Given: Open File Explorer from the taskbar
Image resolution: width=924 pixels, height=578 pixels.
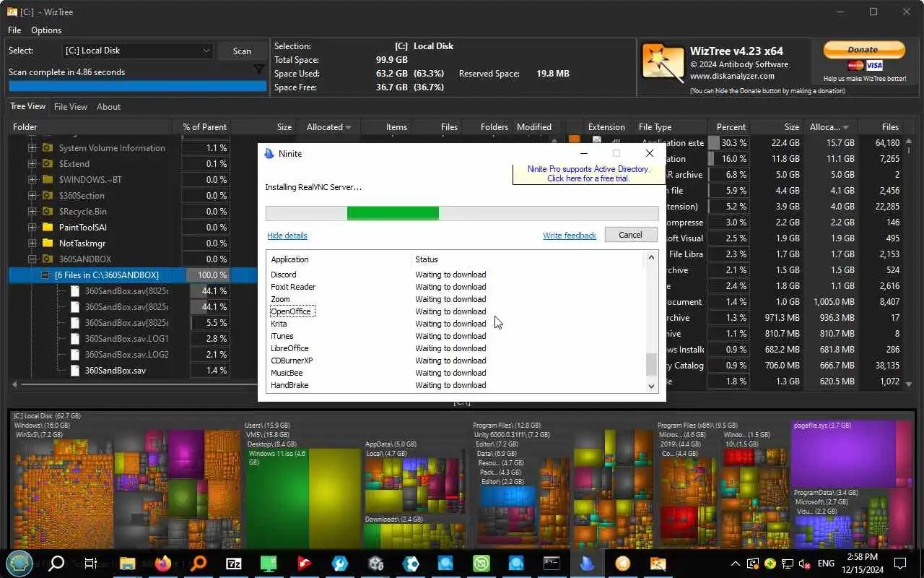Looking at the screenshot, I should coord(128,564).
